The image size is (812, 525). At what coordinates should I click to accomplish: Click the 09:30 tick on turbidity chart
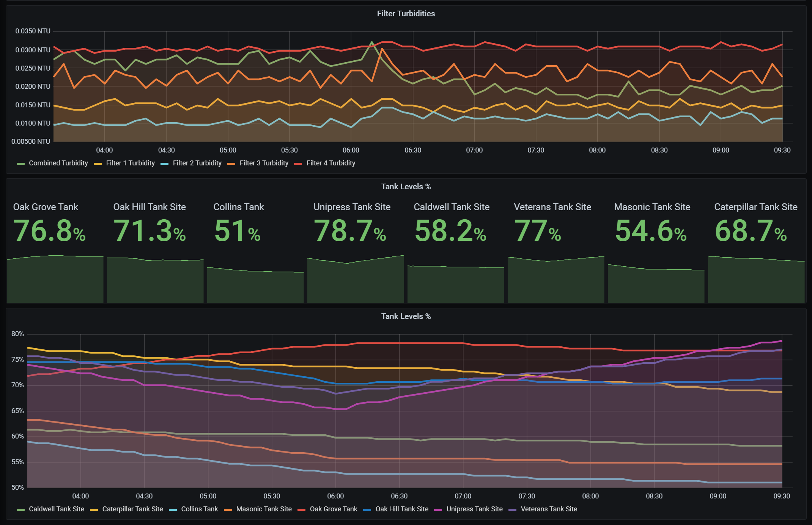coord(782,150)
